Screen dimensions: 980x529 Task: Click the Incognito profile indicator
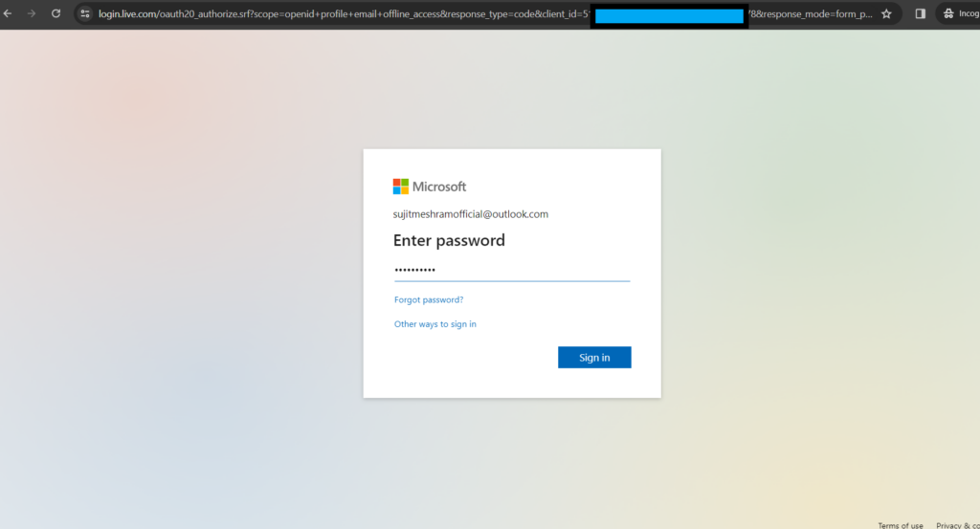click(960, 14)
